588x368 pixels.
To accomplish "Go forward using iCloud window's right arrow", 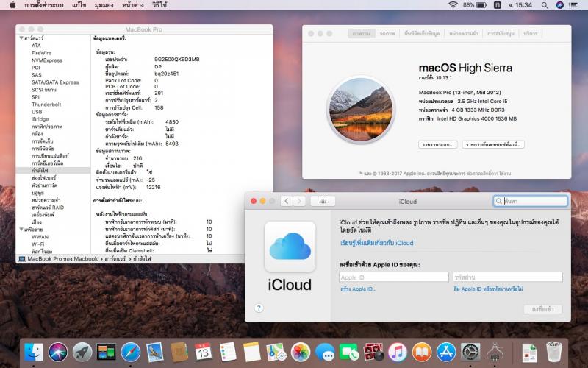I will (x=299, y=201).
